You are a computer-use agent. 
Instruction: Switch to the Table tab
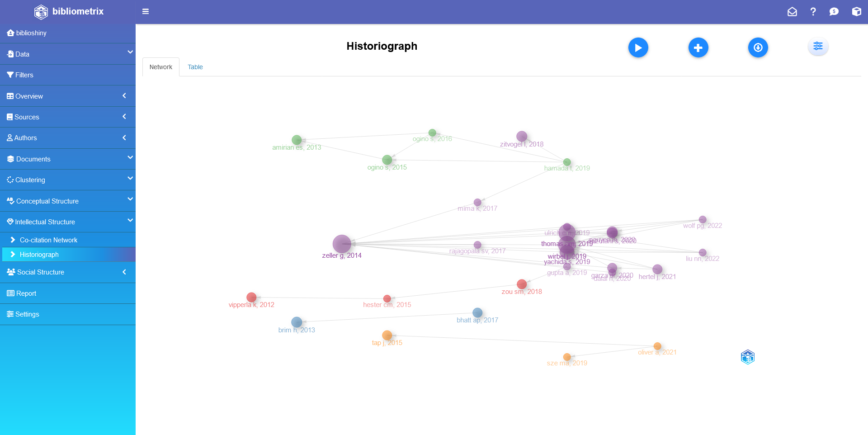click(195, 67)
